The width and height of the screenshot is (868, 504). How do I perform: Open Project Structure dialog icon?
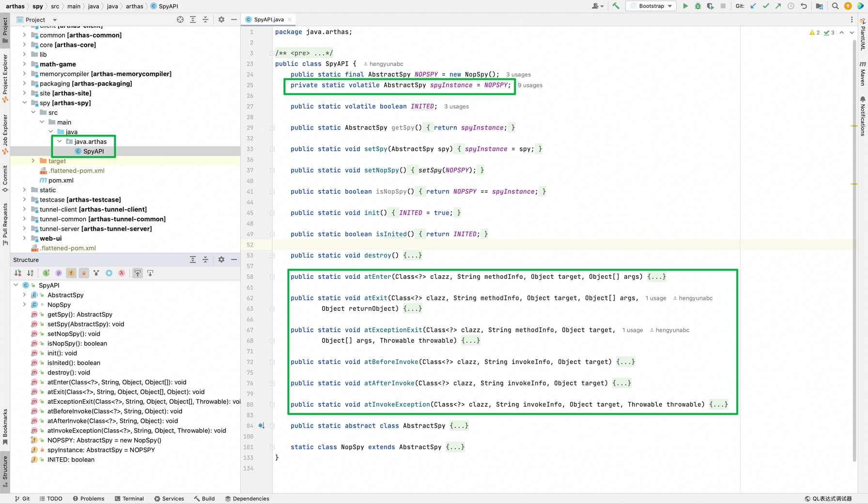pos(820,6)
